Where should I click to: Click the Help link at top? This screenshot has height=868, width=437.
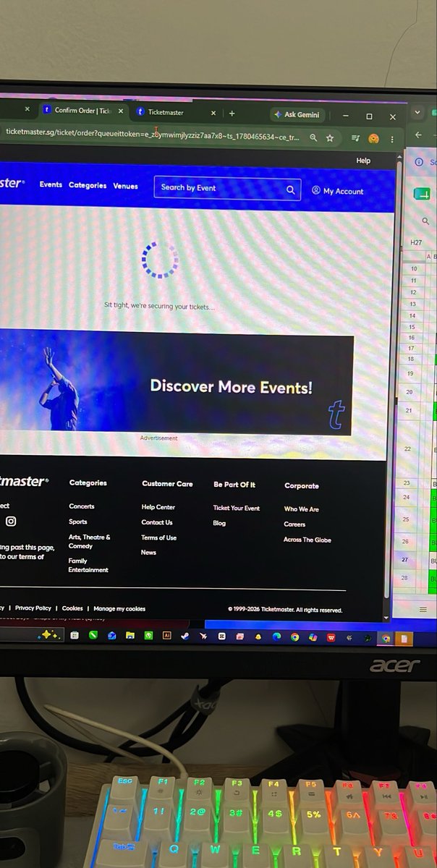click(x=363, y=161)
